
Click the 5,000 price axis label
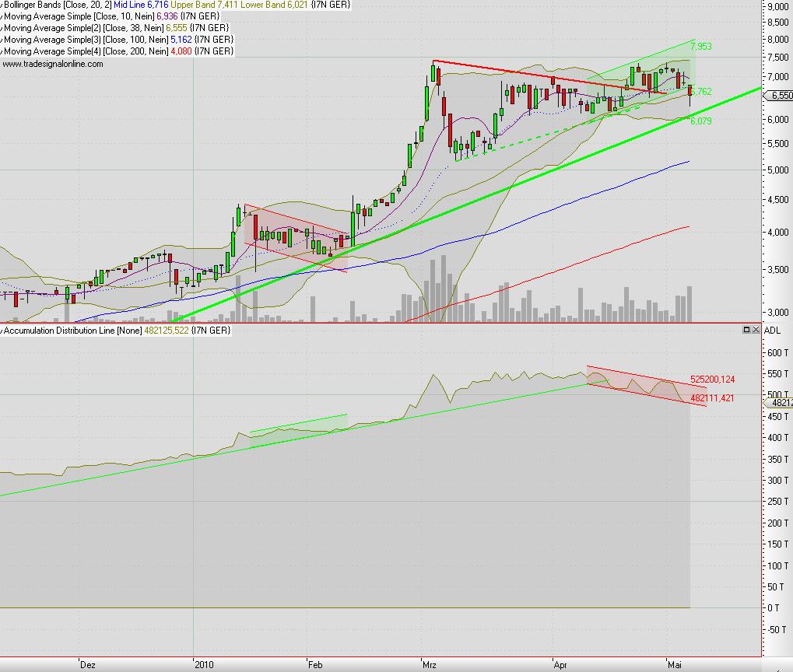[x=778, y=170]
